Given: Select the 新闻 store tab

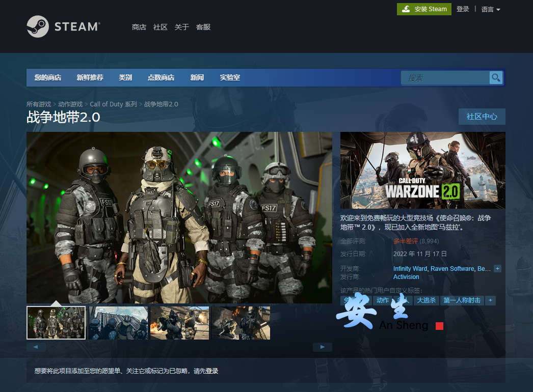Looking at the screenshot, I should 197,78.
